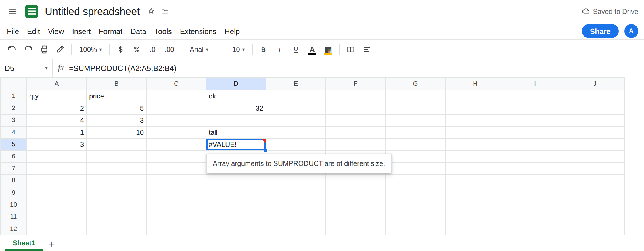Toggle bold formatting
The height and width of the screenshot is (251, 644).
click(x=263, y=50)
